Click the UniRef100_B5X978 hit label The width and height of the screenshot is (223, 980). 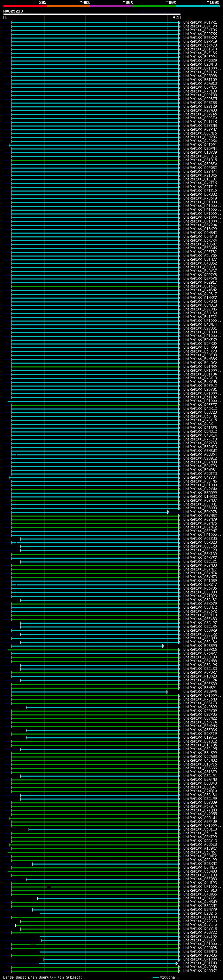(x=200, y=512)
